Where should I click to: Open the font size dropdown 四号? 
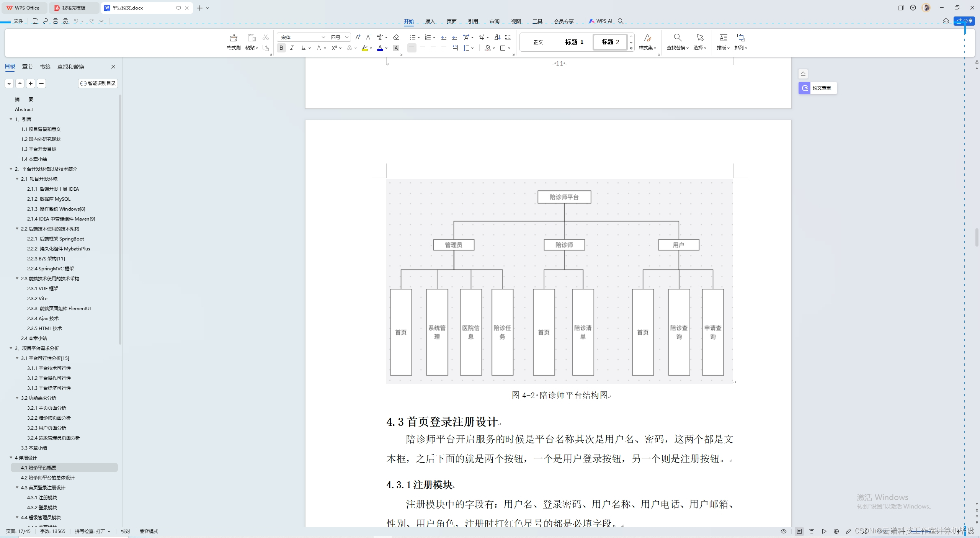click(x=346, y=37)
